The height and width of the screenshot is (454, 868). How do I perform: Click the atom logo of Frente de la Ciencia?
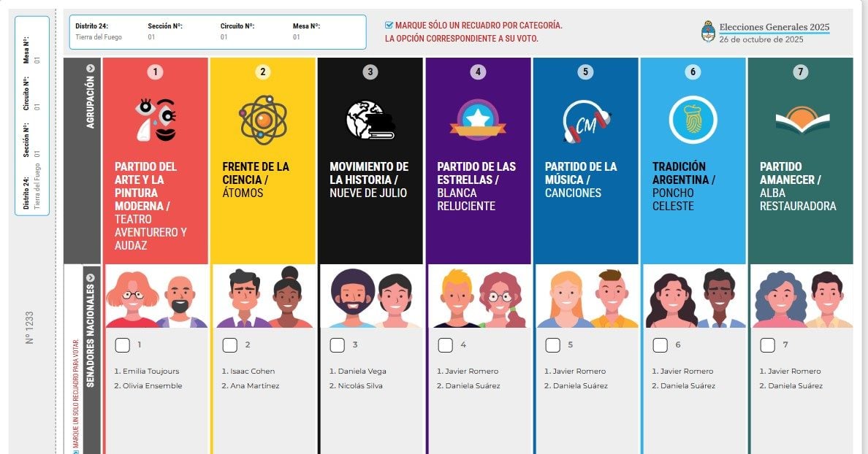click(263, 120)
